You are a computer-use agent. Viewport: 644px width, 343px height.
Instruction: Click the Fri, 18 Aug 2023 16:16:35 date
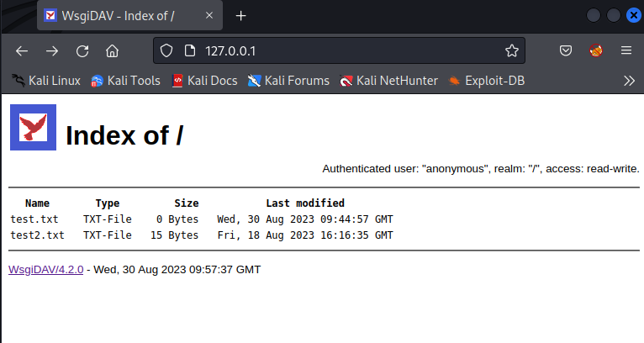305,235
